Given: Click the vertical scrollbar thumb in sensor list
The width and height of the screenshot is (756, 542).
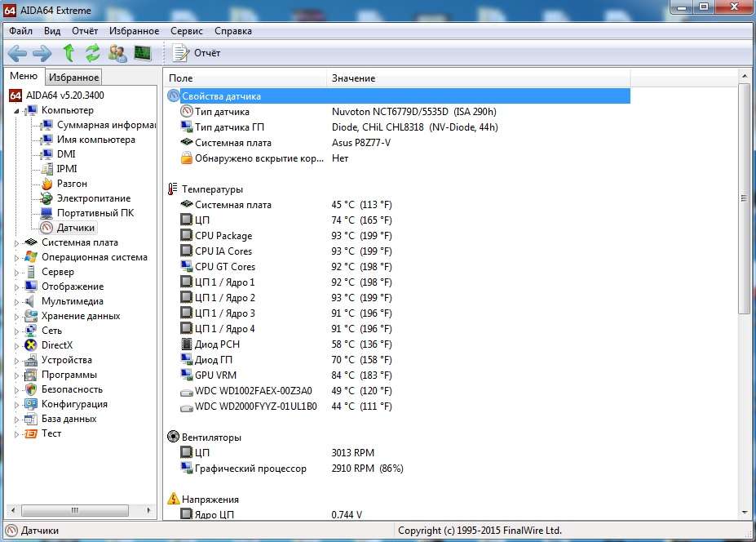Looking at the screenshot, I should (745, 198).
